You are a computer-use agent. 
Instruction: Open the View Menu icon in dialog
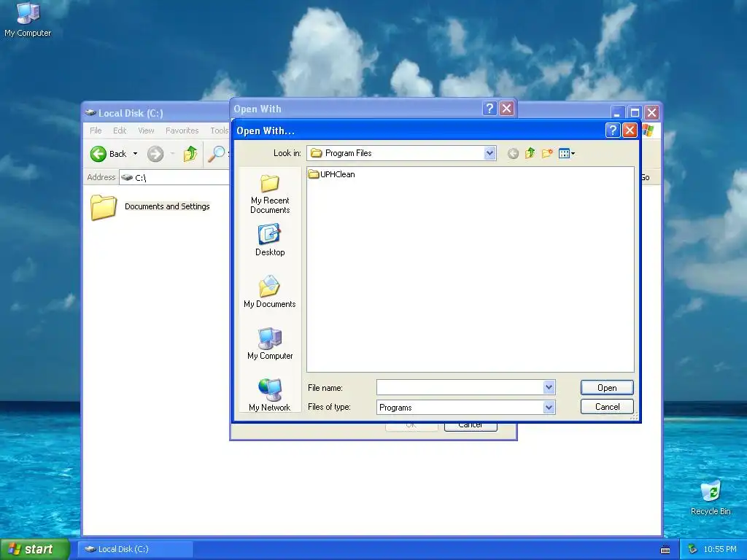tap(566, 153)
